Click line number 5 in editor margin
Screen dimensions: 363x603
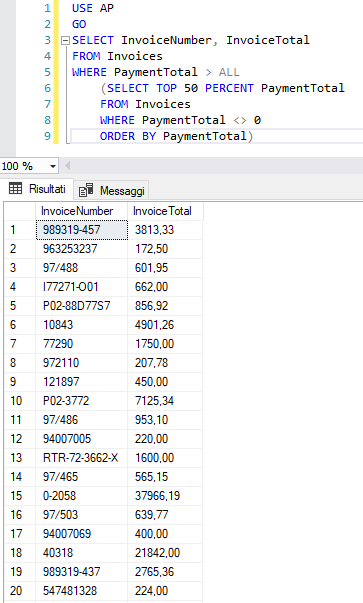[x=47, y=72]
